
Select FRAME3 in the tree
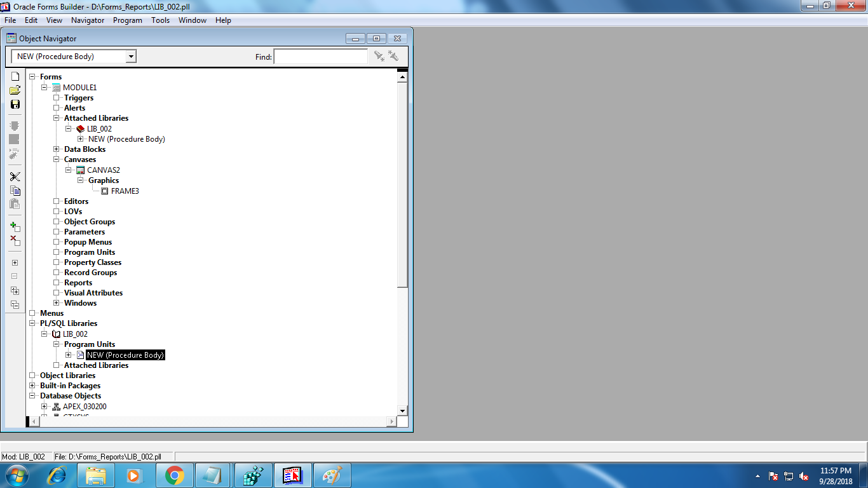(125, 191)
